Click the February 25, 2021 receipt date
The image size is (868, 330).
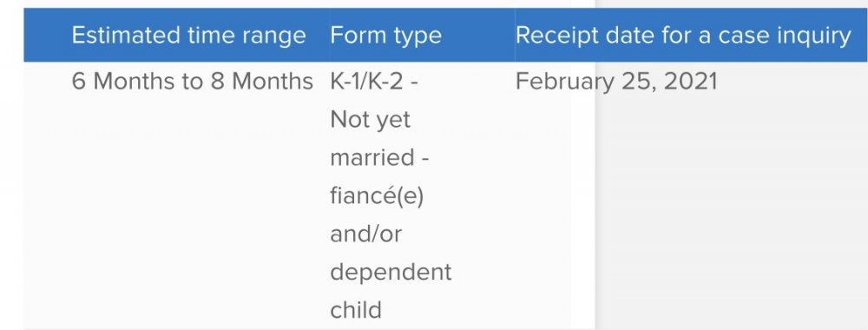click(x=616, y=82)
